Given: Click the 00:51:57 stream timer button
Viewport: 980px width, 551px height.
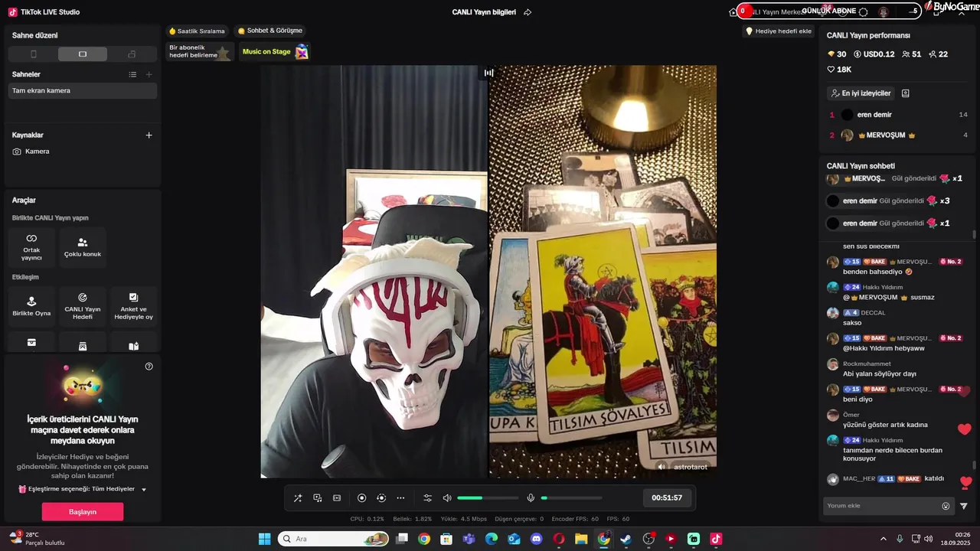Looking at the screenshot, I should [667, 497].
